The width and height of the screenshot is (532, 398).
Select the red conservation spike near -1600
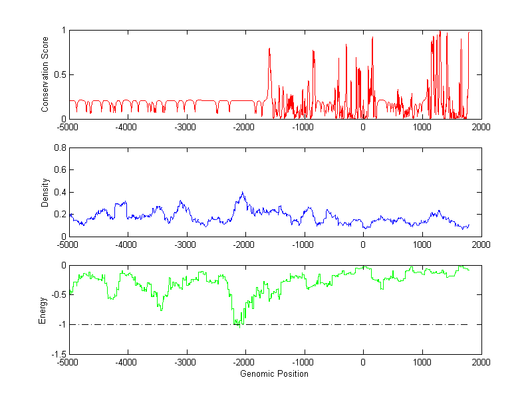(x=269, y=49)
